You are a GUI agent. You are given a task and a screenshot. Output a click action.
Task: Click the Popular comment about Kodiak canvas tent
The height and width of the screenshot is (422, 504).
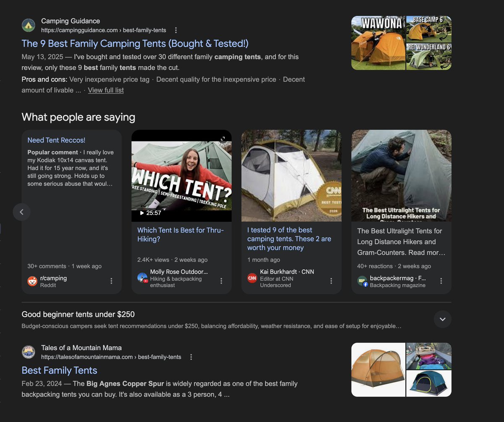(71, 168)
